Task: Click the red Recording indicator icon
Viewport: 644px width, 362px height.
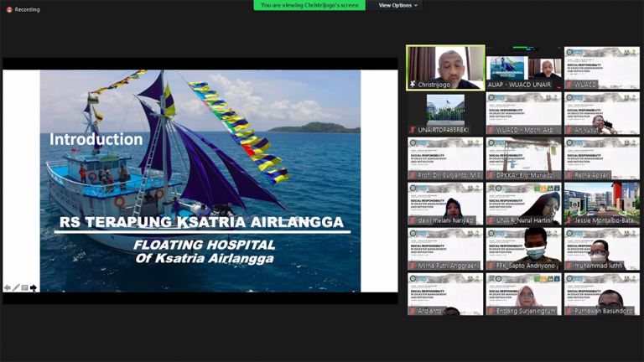Action: pyautogui.click(x=9, y=10)
